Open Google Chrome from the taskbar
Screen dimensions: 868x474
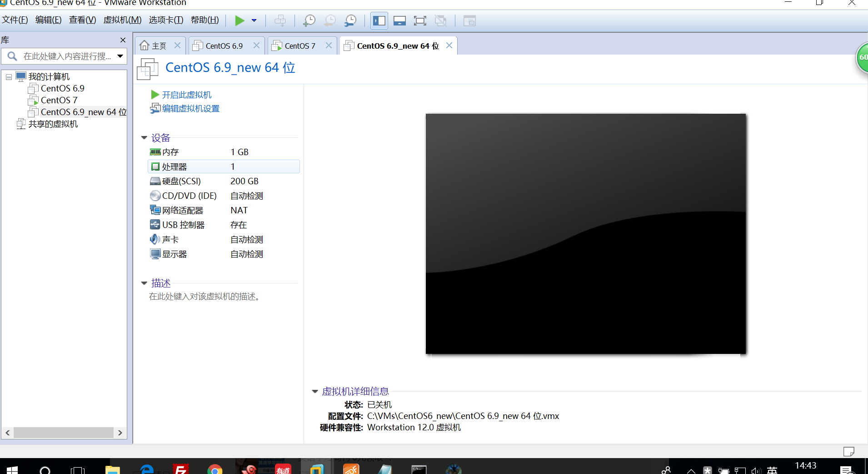215,470
